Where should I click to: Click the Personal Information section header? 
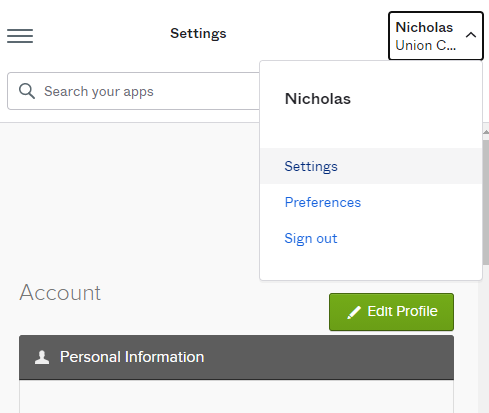coord(236,357)
